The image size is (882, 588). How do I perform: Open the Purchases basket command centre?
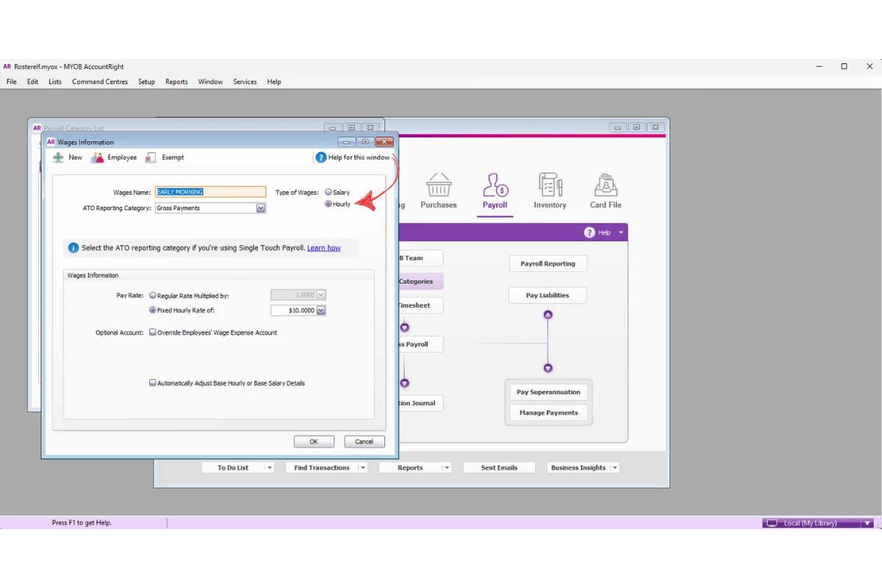[x=439, y=185]
